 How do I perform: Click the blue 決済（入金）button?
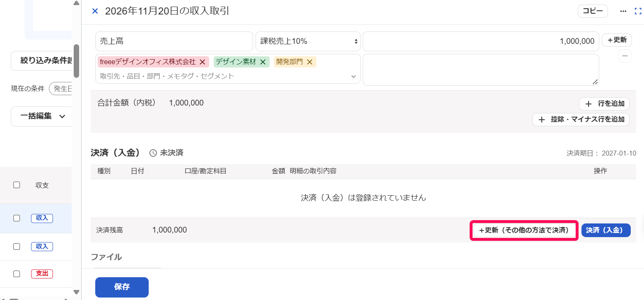[x=606, y=230]
